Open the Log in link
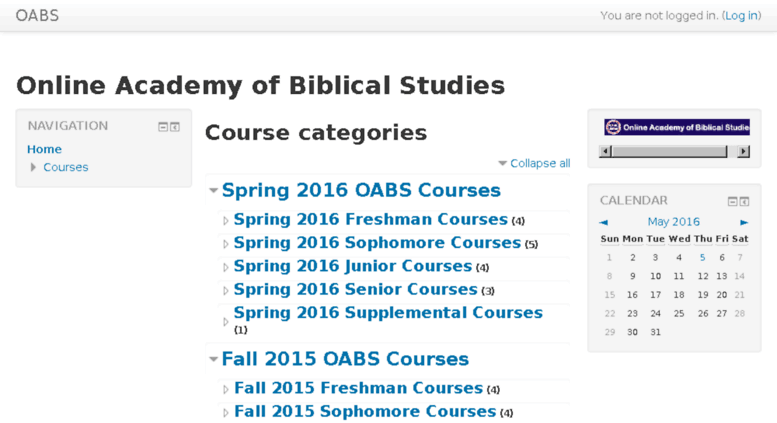 click(x=741, y=16)
